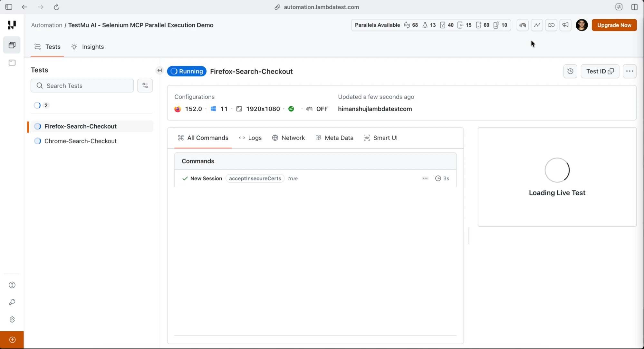This screenshot has width=644, height=349.
Task: Click the Upgrade Now button
Action: tap(614, 25)
